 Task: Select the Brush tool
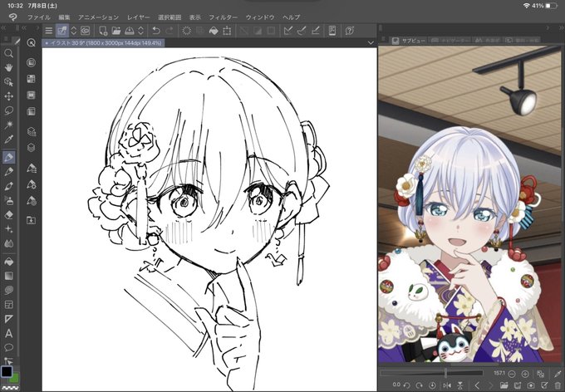click(x=8, y=186)
